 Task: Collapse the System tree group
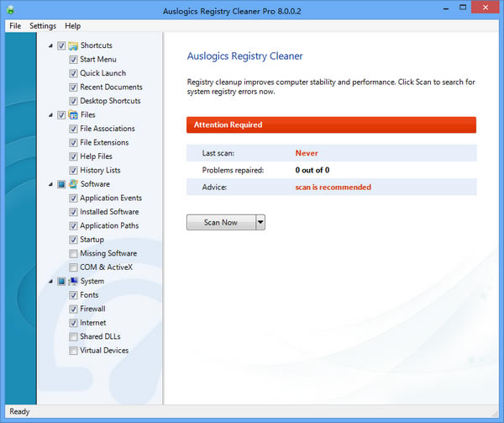click(50, 281)
